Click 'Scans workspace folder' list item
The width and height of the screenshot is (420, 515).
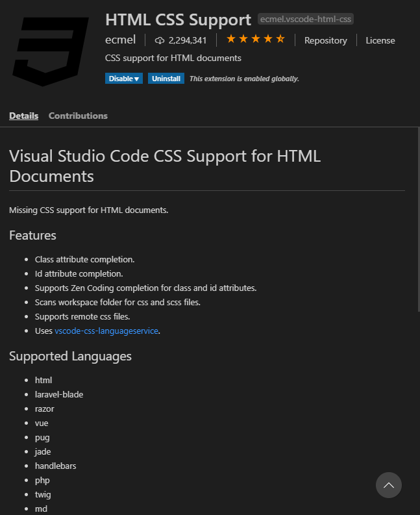point(117,302)
